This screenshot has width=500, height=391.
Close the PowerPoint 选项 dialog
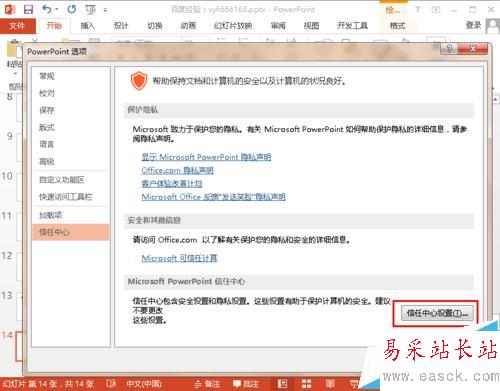[x=473, y=49]
